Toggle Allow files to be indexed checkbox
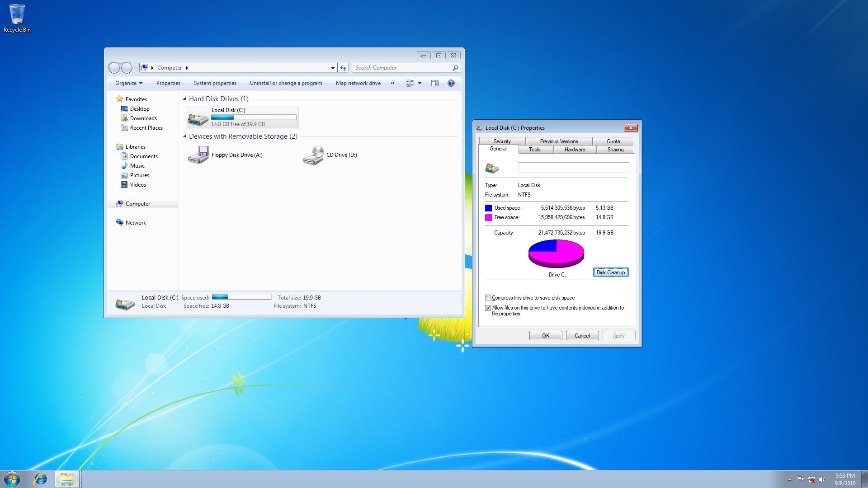The image size is (868, 488). [488, 308]
